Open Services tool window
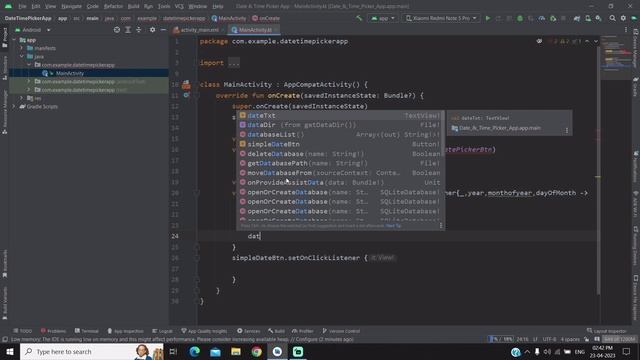The width and height of the screenshot is (640, 360). (x=249, y=331)
